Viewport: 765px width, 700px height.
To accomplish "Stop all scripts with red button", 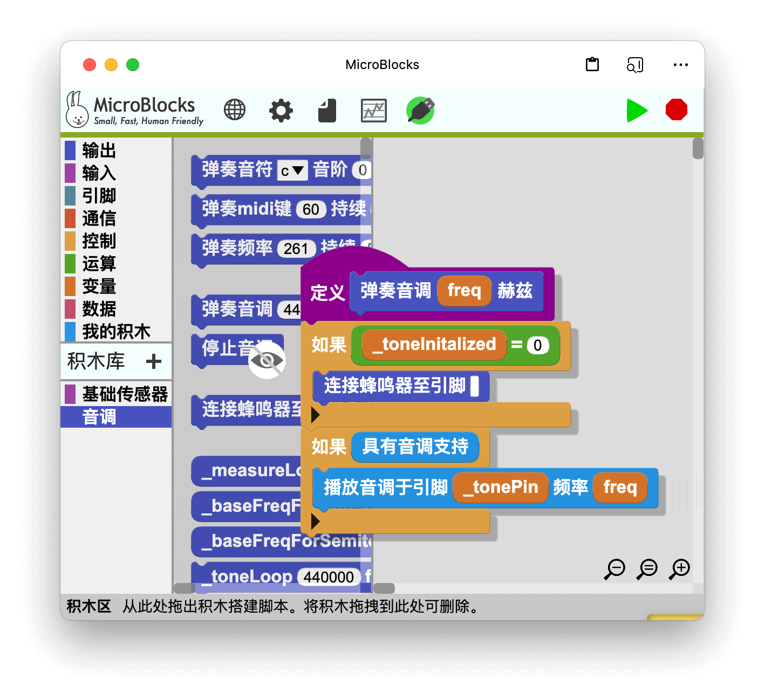I will [x=677, y=109].
